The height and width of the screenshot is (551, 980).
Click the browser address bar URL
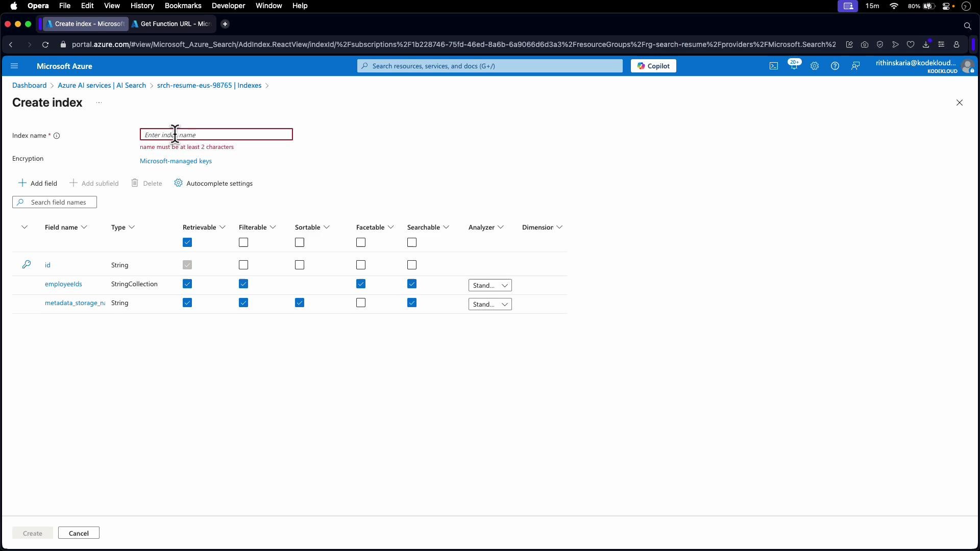pos(454,44)
